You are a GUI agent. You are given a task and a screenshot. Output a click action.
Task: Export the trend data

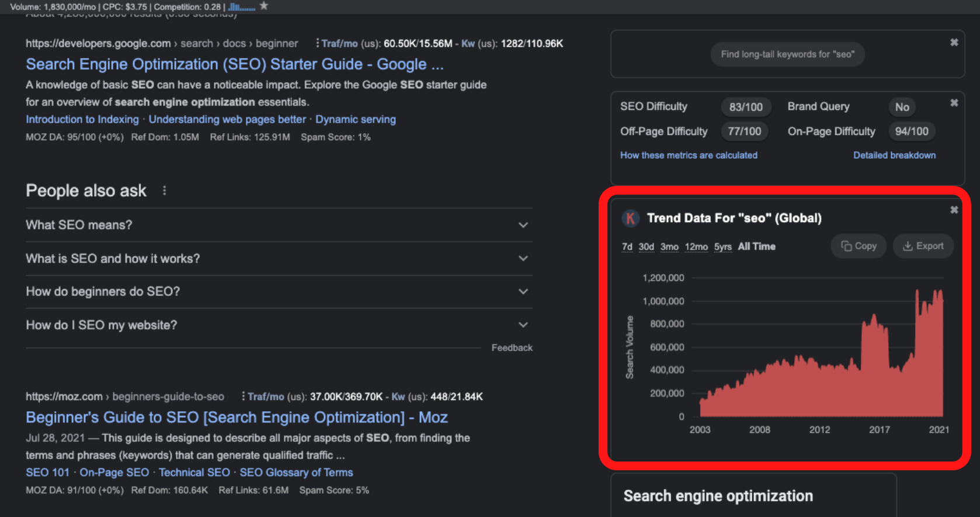pos(923,246)
